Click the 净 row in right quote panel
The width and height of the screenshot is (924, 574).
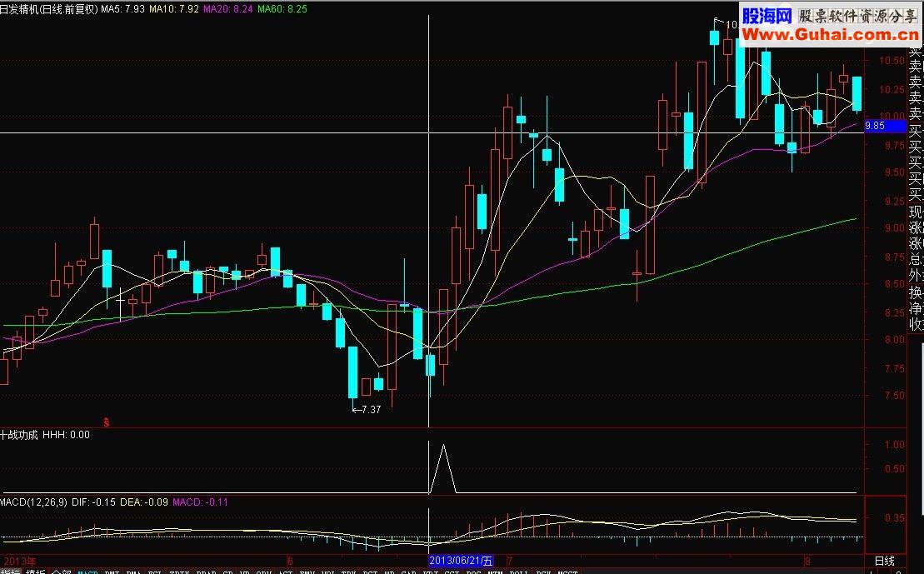coord(916,307)
